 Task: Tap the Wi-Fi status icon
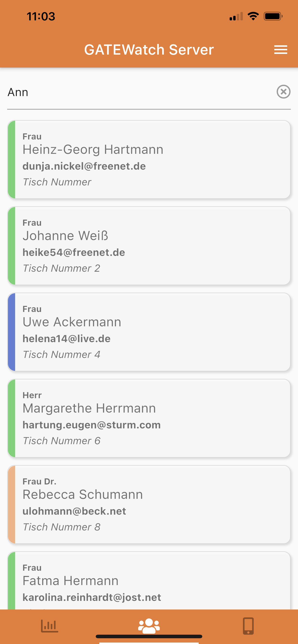point(253,16)
